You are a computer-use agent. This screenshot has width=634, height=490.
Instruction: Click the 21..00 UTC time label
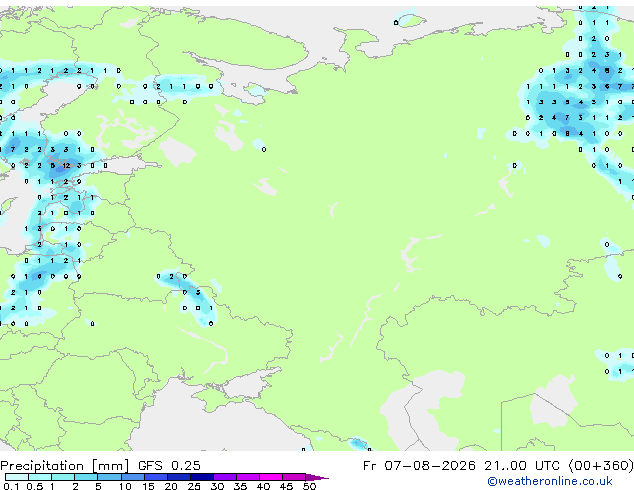pos(523,466)
